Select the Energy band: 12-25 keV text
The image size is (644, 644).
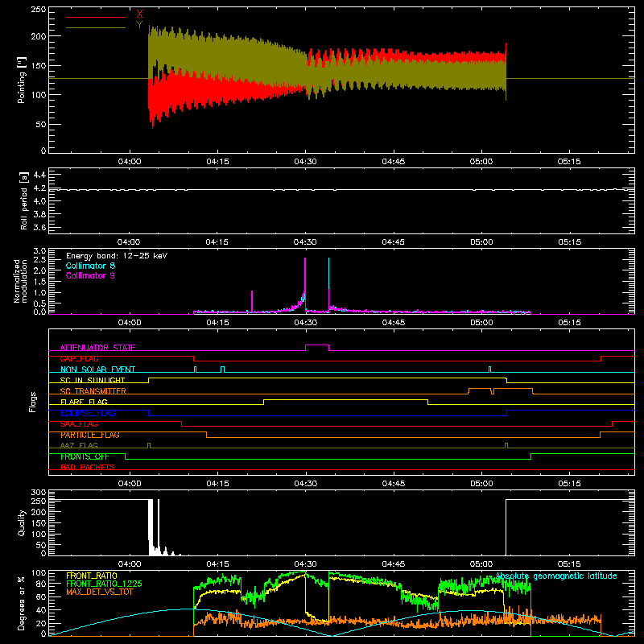tap(117, 256)
